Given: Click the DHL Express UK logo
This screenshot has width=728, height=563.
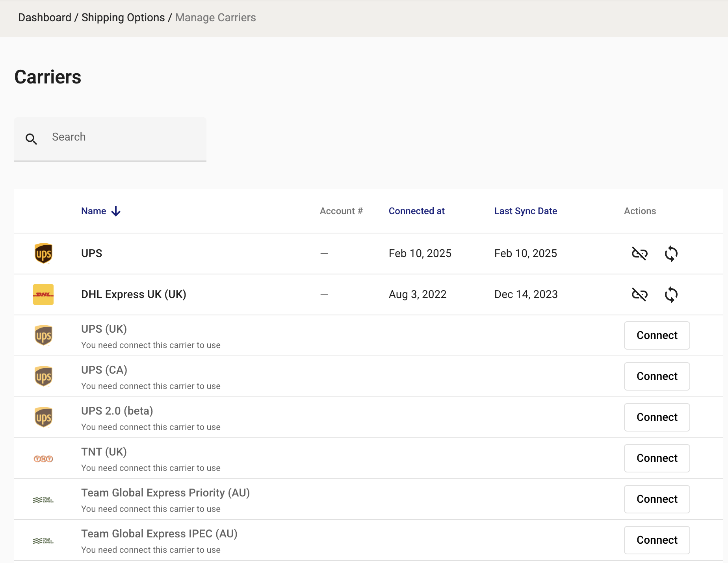Looking at the screenshot, I should point(43,294).
